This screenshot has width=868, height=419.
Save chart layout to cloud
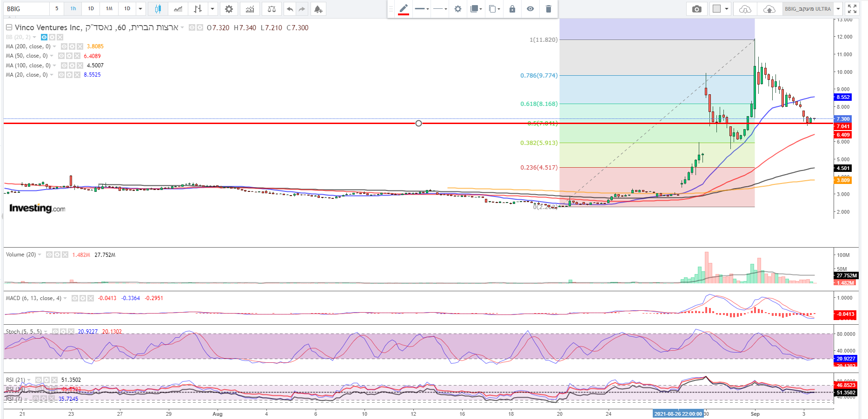click(769, 9)
